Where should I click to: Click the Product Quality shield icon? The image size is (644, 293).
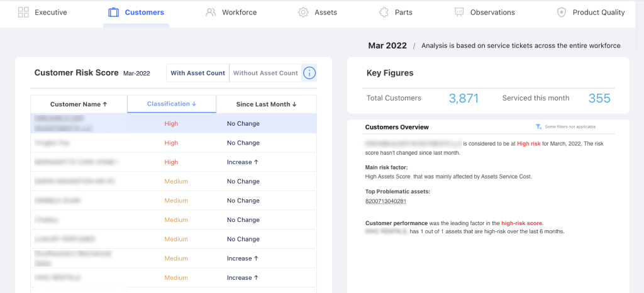tap(561, 12)
